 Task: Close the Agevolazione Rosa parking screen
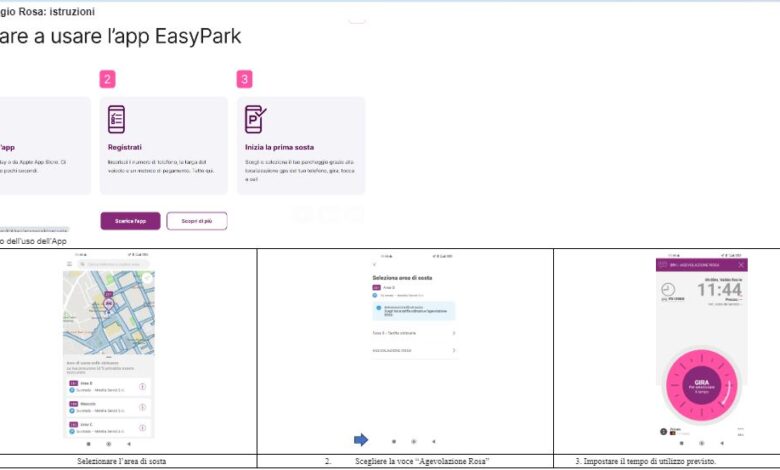[741, 264]
